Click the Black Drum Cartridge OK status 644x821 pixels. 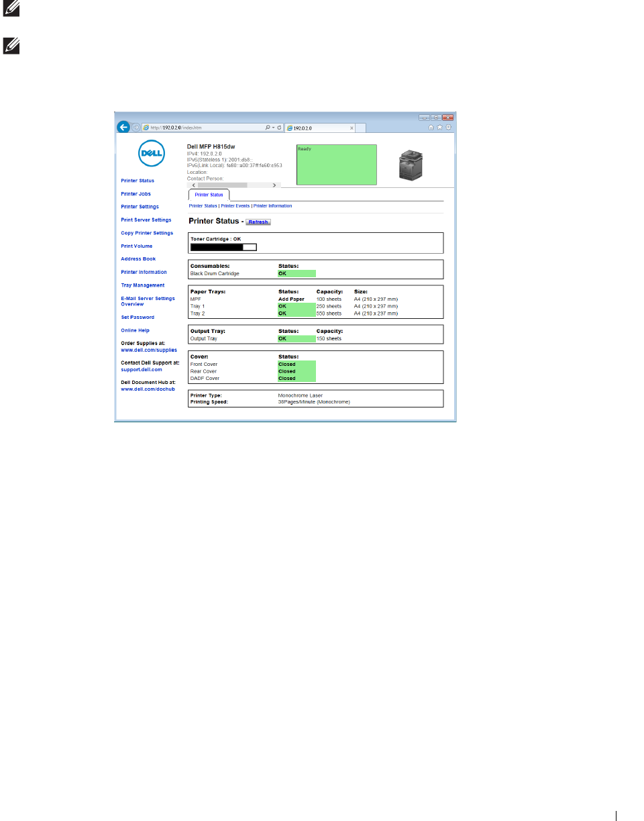(297, 273)
